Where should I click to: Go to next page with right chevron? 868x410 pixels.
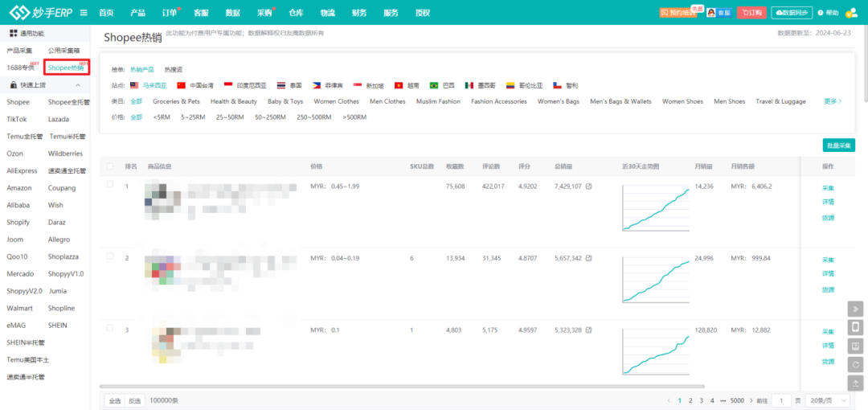(x=751, y=400)
